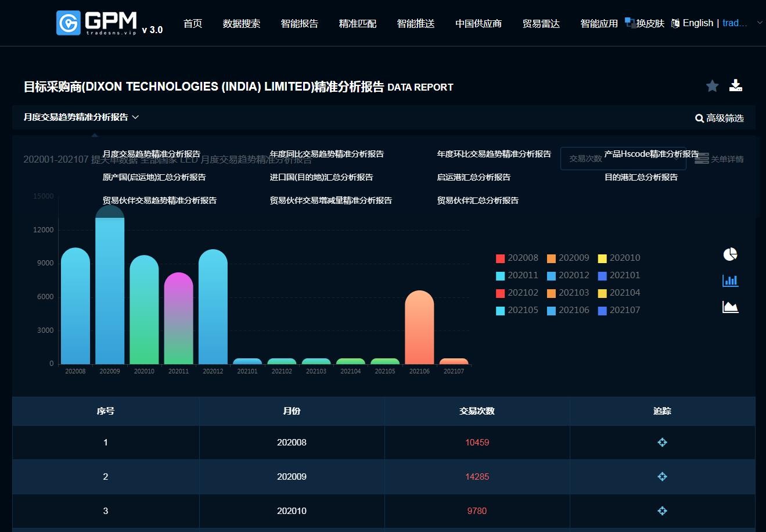Open the 智能应用 menu
Image resolution: width=766 pixels, height=532 pixels.
tap(599, 23)
